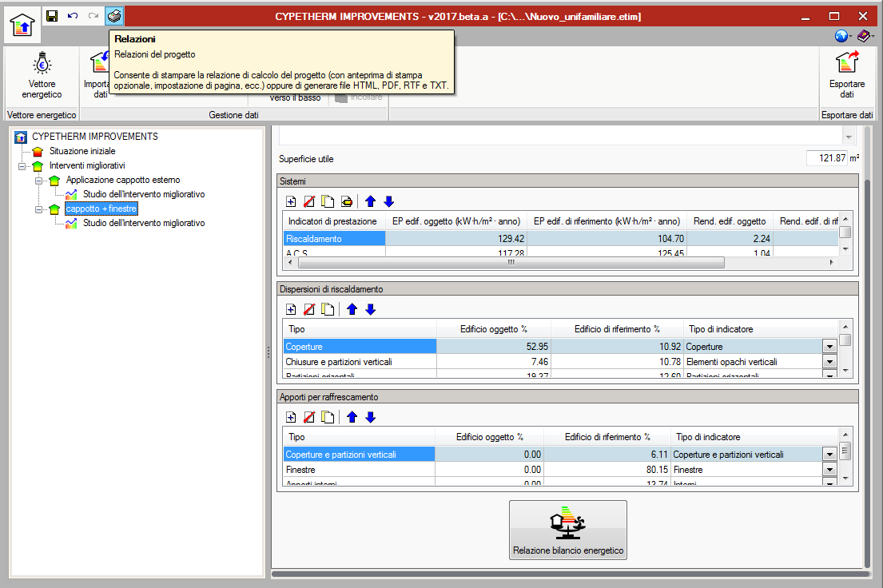Move Apporti per raffrescamento row down
This screenshot has width=883, height=588.
pos(370,417)
